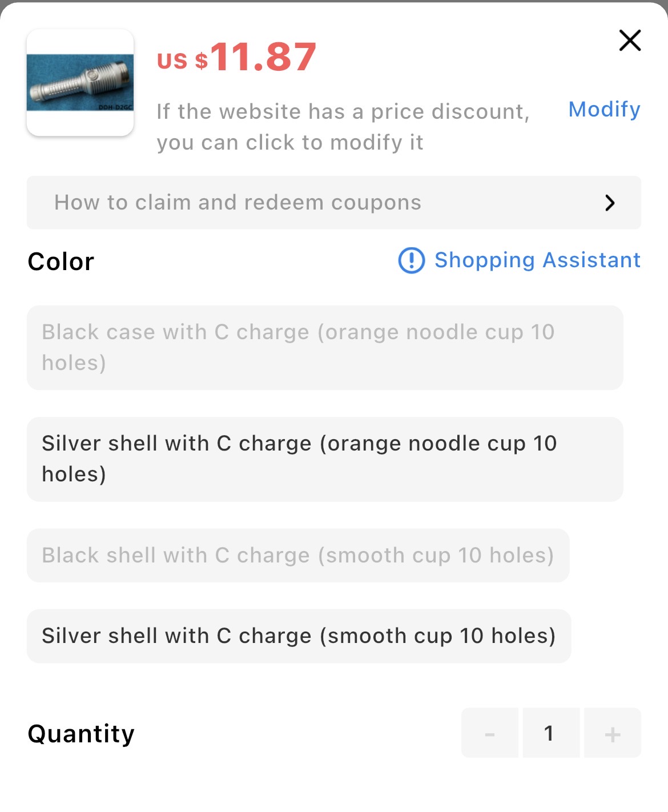The image size is (668, 812).
Task: Open the flashlight product thumbnail
Action: (x=80, y=82)
